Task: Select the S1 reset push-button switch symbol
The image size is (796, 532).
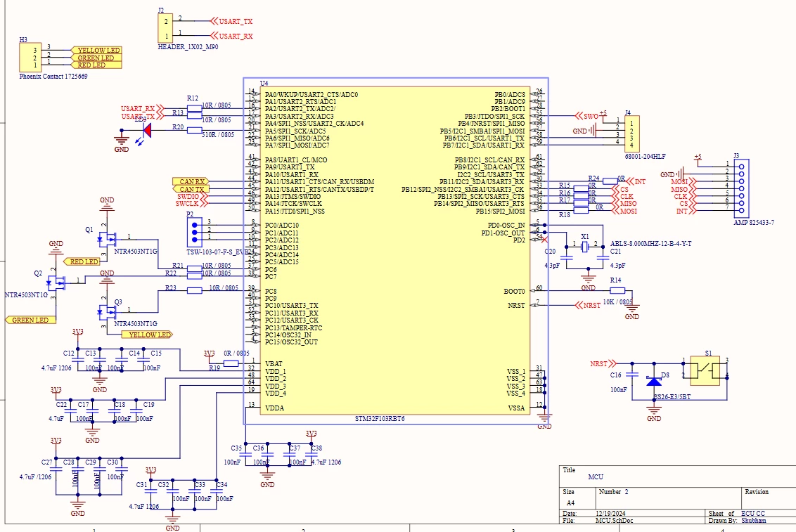Action: (x=705, y=371)
